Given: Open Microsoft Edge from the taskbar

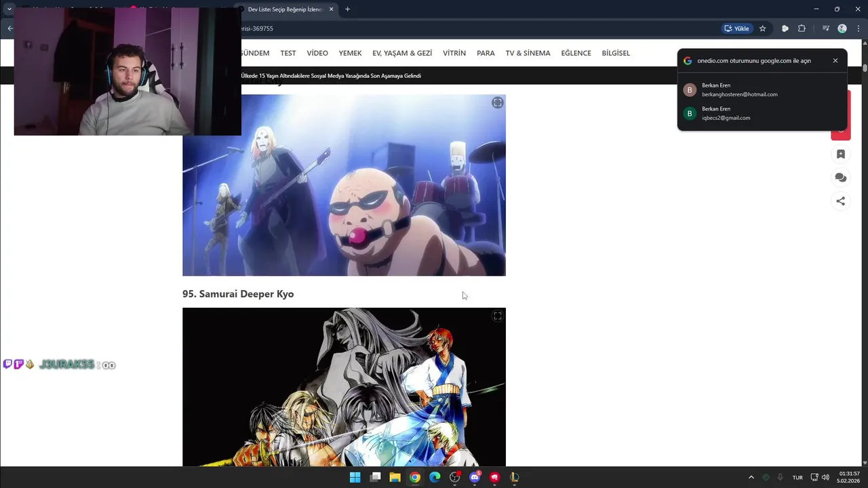Looking at the screenshot, I should [435, 477].
